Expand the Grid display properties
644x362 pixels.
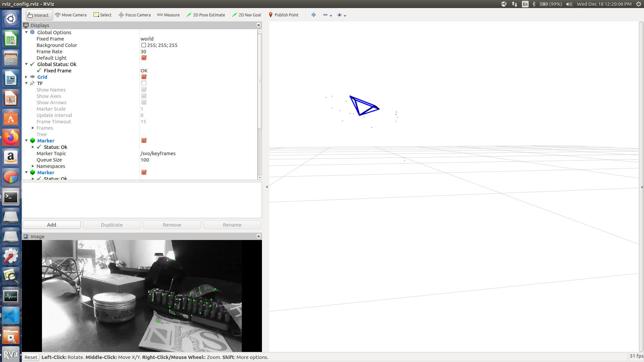point(26,77)
